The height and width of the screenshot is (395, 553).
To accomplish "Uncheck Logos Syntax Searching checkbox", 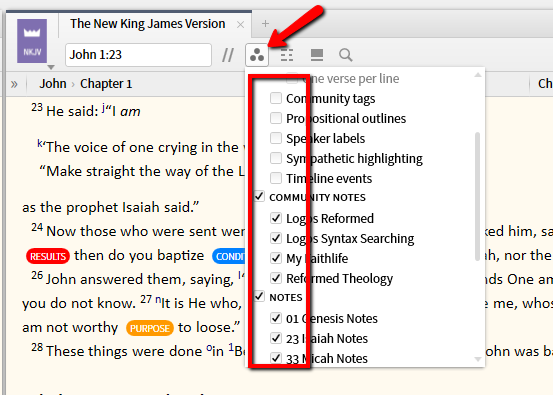I will coord(276,238).
